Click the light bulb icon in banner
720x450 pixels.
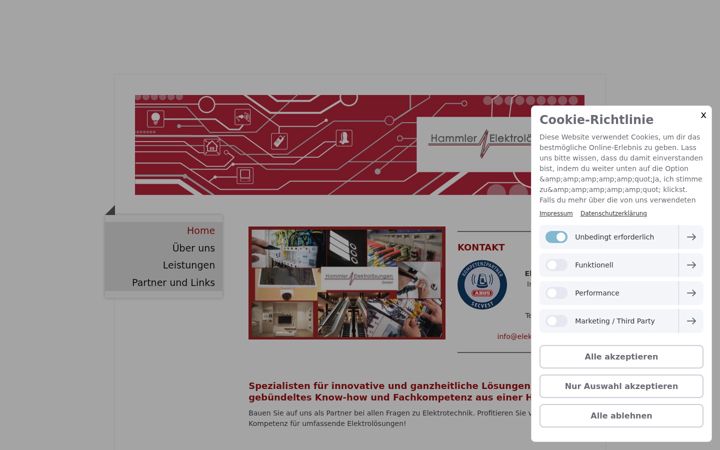[x=156, y=118]
